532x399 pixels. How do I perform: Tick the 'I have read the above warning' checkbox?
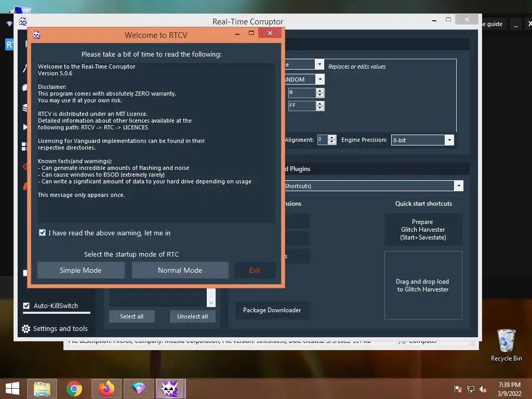click(42, 232)
